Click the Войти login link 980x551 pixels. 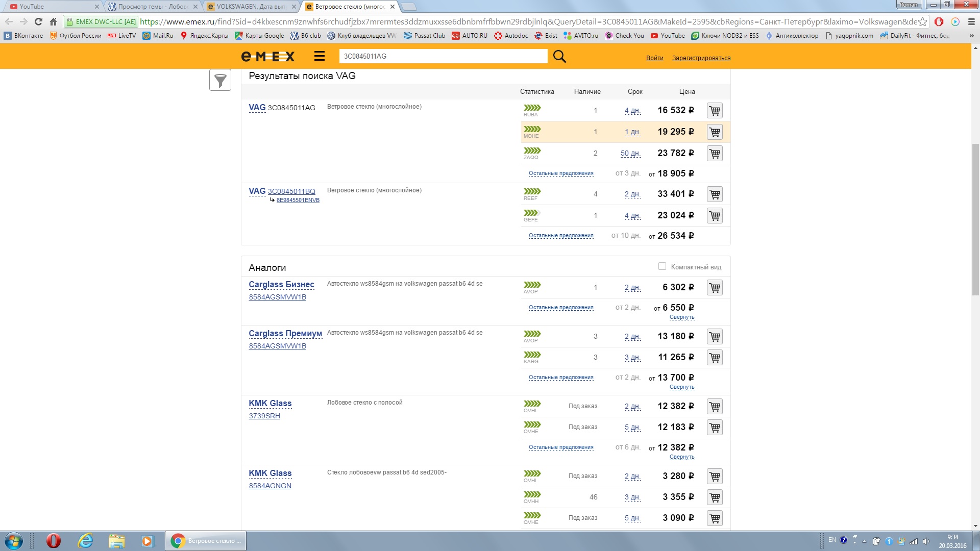[x=654, y=58]
